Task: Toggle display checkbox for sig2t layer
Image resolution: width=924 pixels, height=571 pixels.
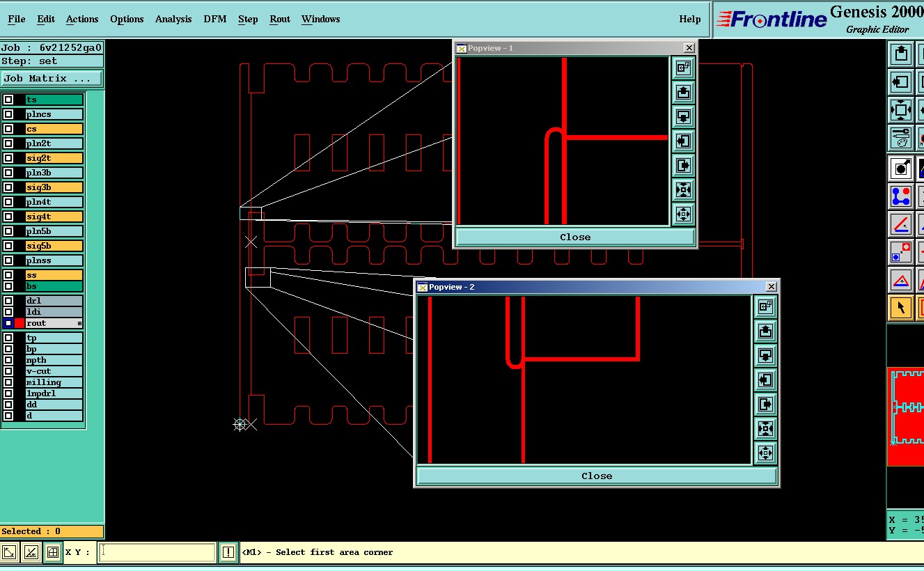Action: [x=8, y=158]
